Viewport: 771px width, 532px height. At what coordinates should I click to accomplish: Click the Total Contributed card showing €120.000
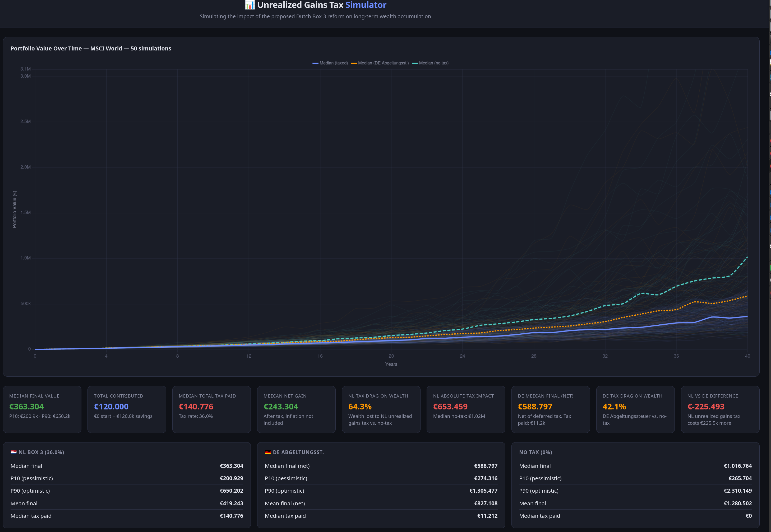pos(127,409)
